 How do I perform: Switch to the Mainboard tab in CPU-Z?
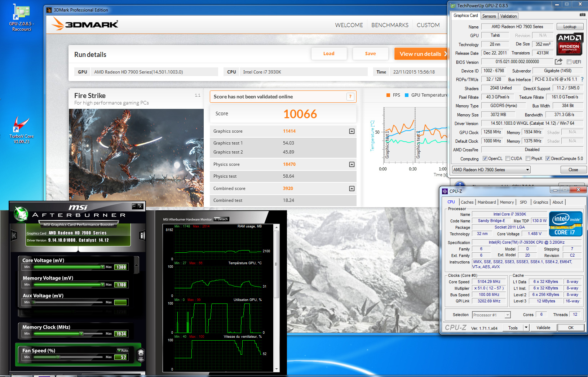tap(487, 202)
